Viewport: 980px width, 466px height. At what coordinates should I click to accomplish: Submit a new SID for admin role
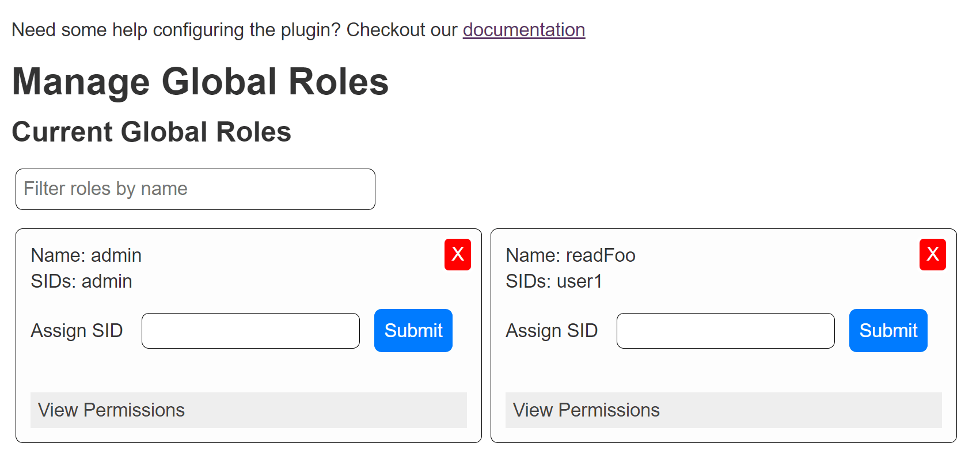click(x=413, y=330)
